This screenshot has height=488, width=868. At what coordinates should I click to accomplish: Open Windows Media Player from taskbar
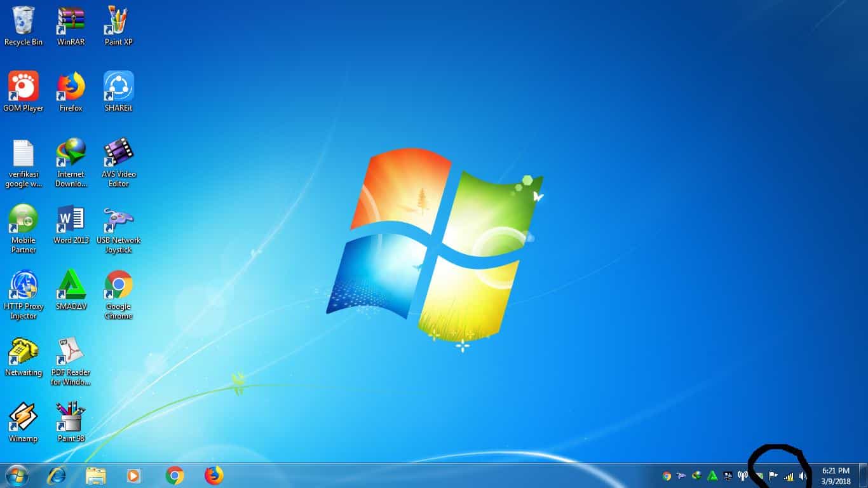133,475
